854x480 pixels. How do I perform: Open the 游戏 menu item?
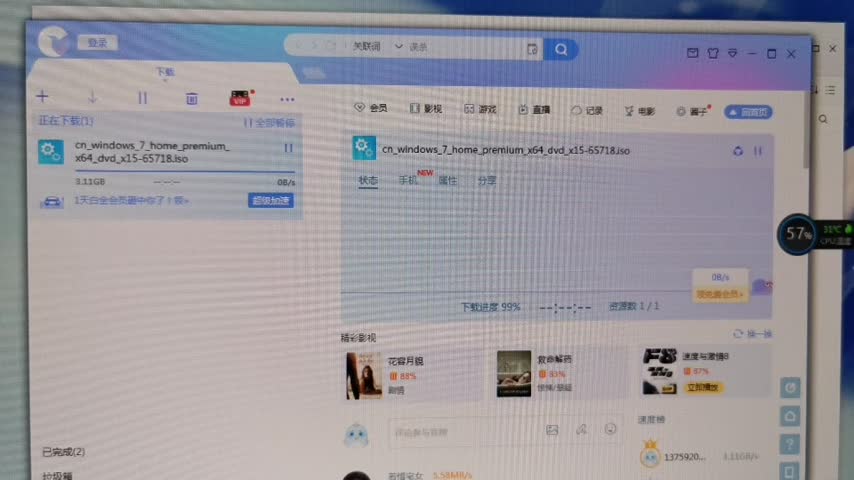(x=480, y=109)
